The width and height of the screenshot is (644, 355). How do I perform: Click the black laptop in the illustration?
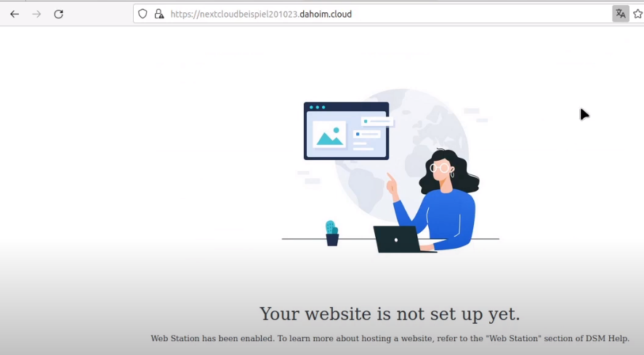398,239
